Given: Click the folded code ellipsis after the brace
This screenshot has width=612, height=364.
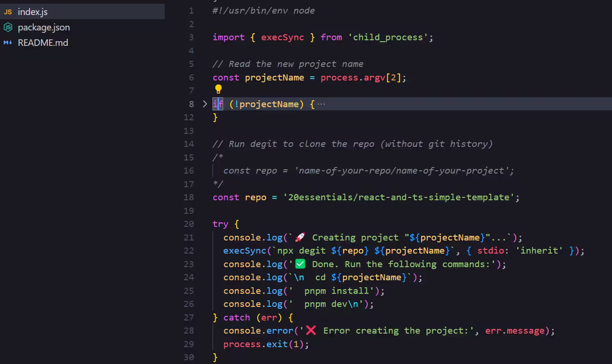Looking at the screenshot, I should (x=321, y=104).
